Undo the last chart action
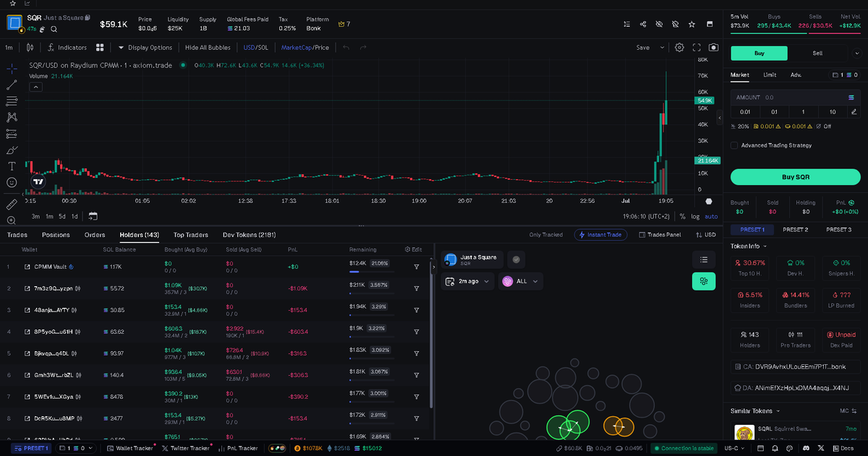 point(346,48)
